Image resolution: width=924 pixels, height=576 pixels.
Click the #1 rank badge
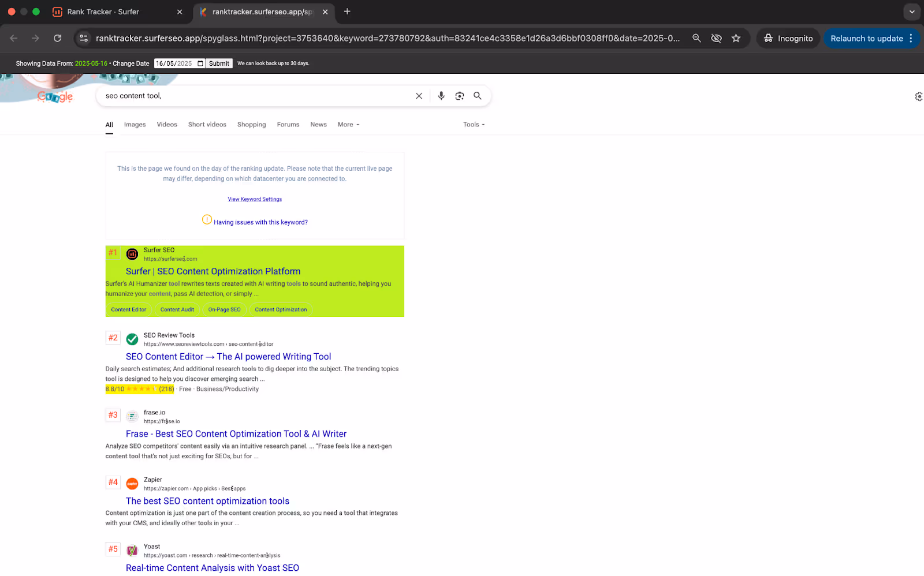[x=113, y=252]
